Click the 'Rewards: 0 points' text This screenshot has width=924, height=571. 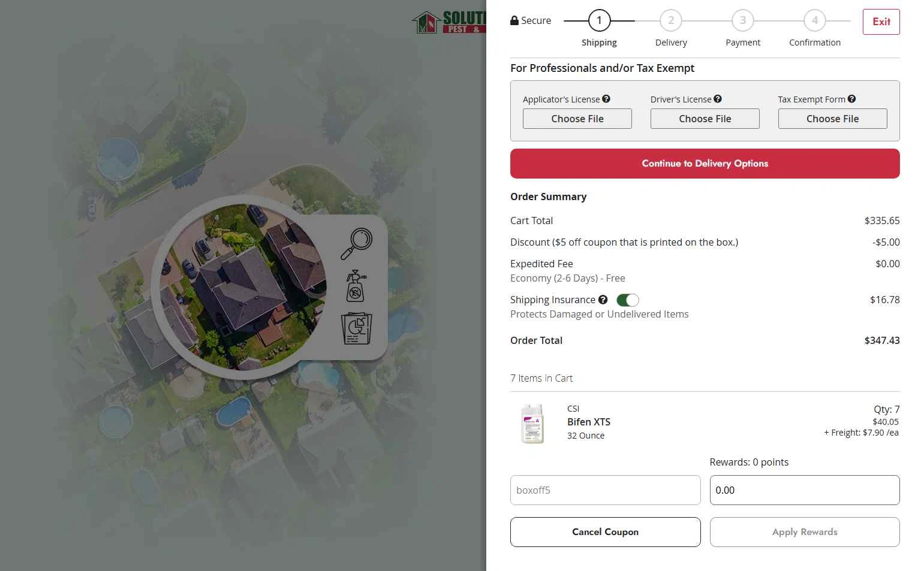pos(749,462)
